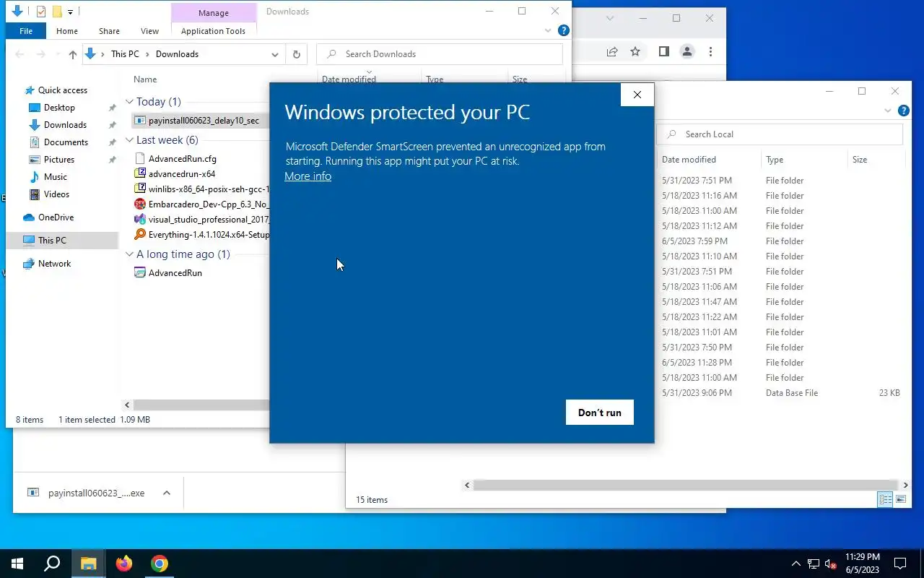Open Downloads in the navigation pane
924x578 pixels.
coord(65,125)
